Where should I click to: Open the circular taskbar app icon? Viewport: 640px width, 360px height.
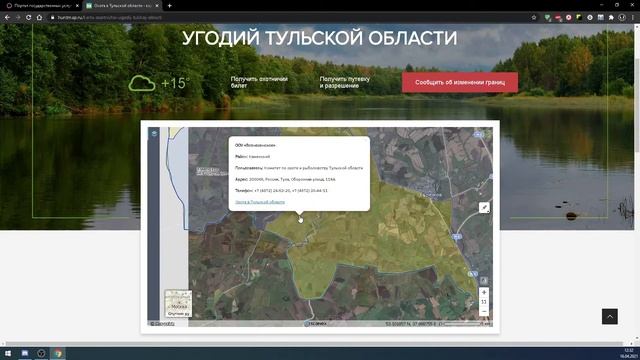[x=41, y=353]
